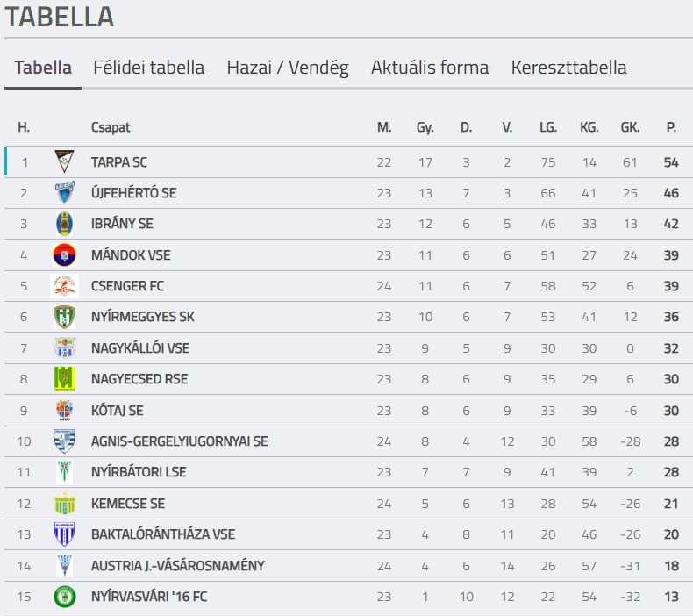Select the Kereszttabella tab

click(x=568, y=68)
